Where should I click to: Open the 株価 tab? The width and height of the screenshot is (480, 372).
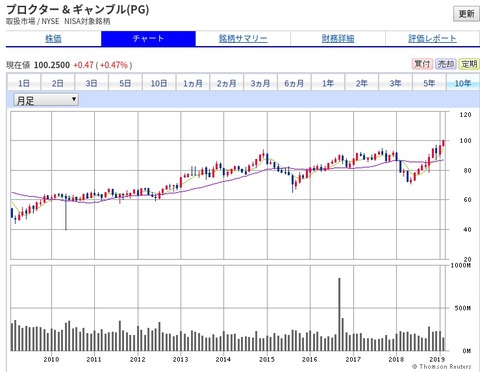tap(53, 39)
